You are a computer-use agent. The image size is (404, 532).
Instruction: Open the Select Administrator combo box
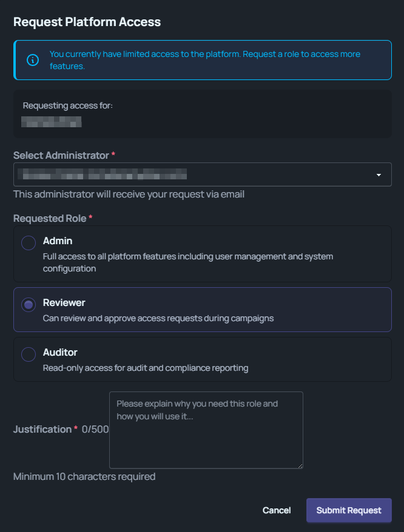[202, 175]
